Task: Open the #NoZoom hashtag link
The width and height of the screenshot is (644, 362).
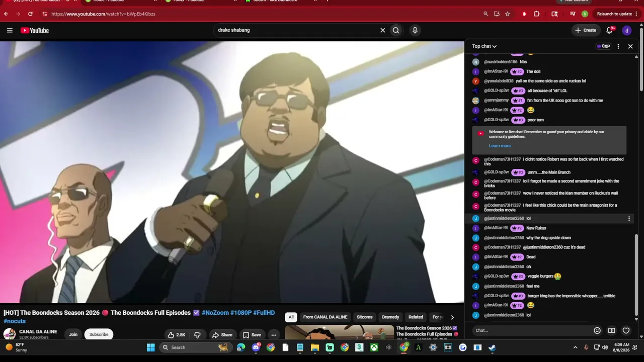Action: 215,313
